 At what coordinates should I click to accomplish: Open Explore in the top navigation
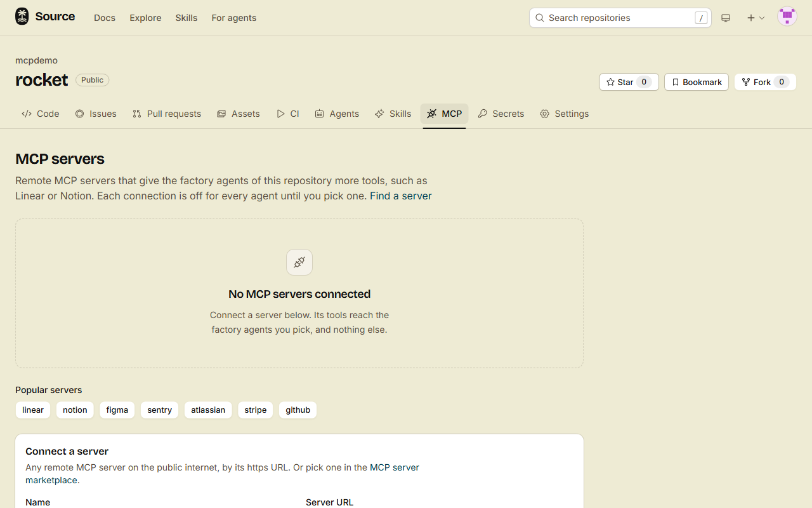pos(145,18)
